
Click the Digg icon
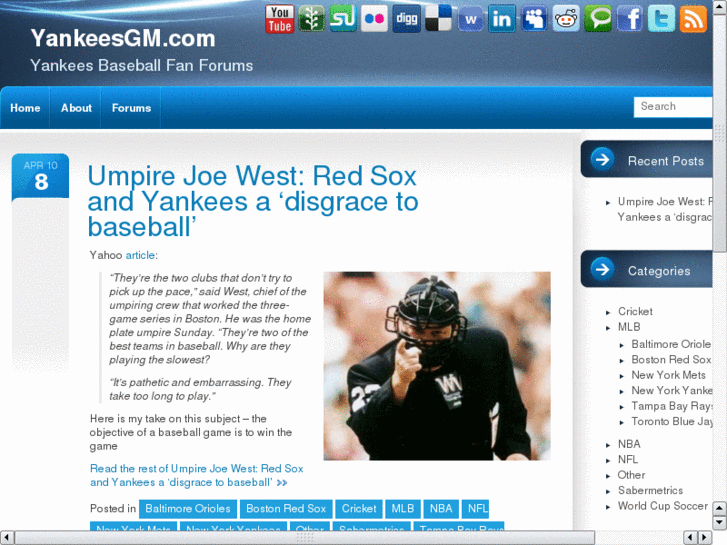click(x=406, y=19)
